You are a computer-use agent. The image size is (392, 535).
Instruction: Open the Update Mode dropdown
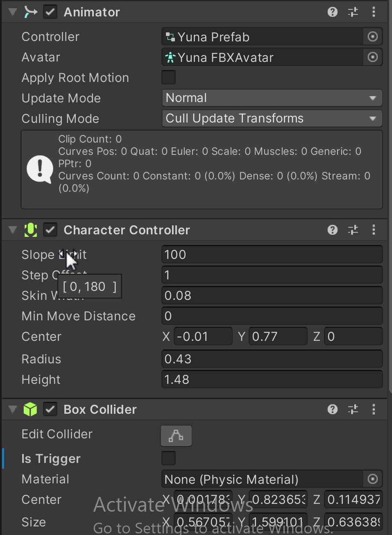272,98
